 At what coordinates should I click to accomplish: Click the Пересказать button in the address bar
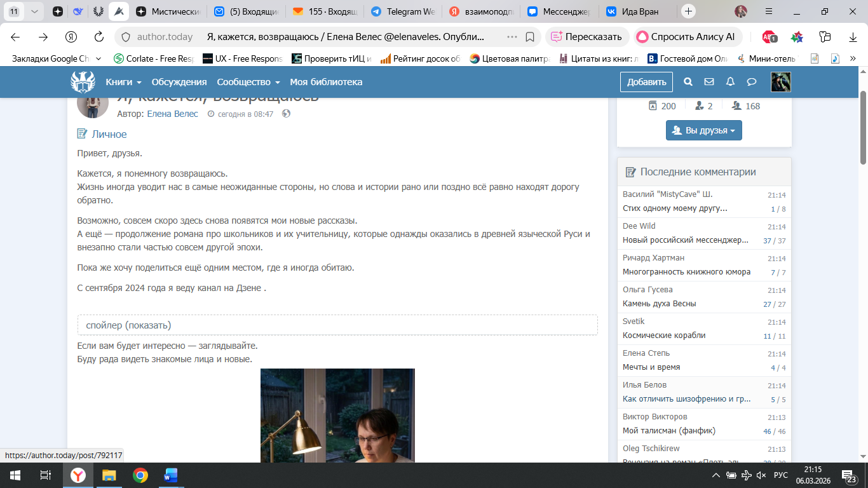(x=588, y=37)
